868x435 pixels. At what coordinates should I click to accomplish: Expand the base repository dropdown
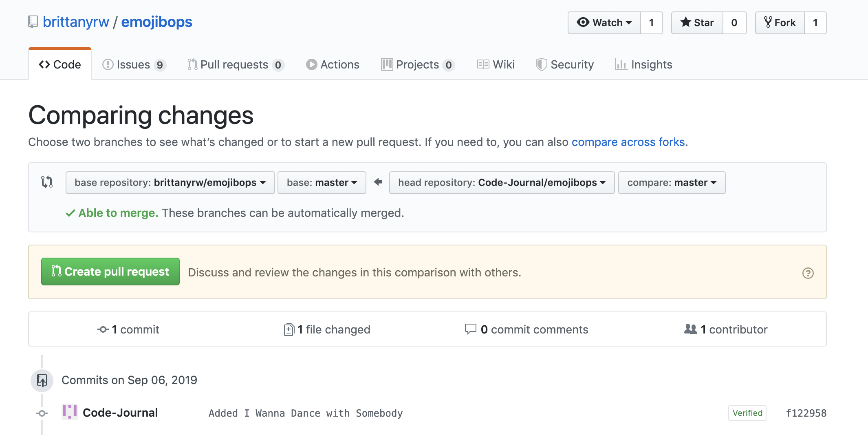170,183
